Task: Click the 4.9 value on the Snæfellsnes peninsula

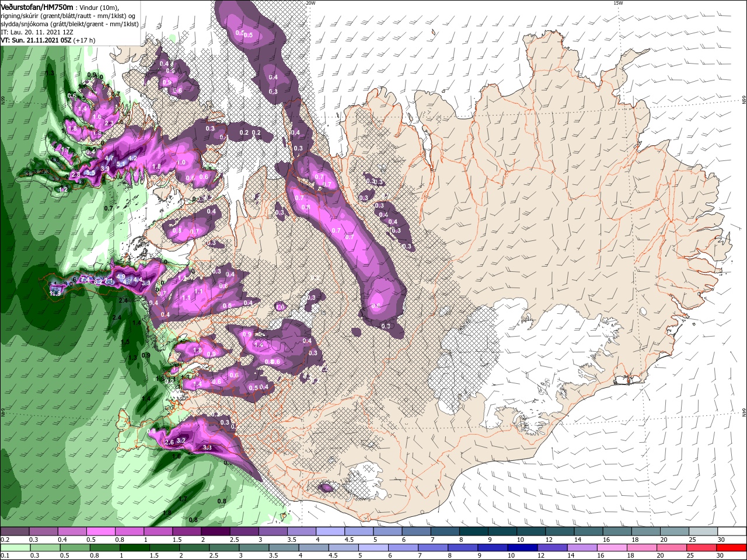Action: pos(121,276)
